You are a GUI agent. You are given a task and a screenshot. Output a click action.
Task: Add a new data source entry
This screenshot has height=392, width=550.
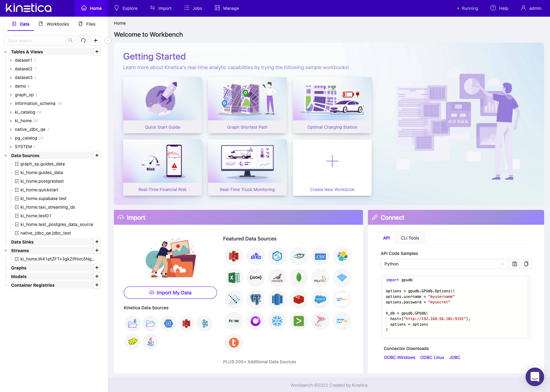97,155
